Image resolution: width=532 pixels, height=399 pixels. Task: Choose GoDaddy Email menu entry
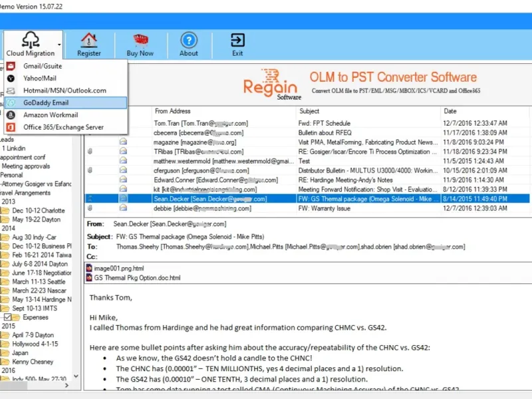(x=66, y=102)
